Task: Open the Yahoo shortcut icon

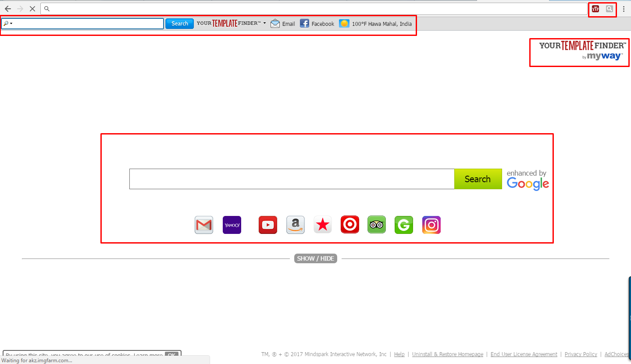Action: point(232,225)
